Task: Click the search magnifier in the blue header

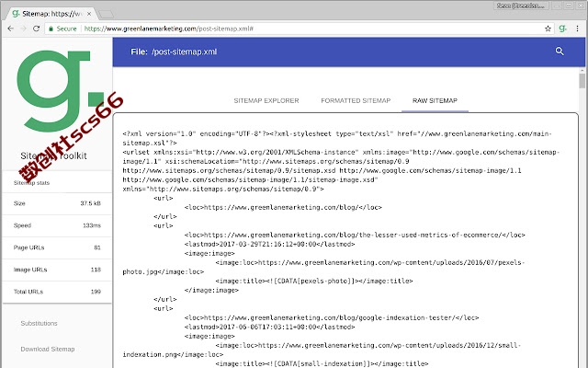Action: point(560,52)
